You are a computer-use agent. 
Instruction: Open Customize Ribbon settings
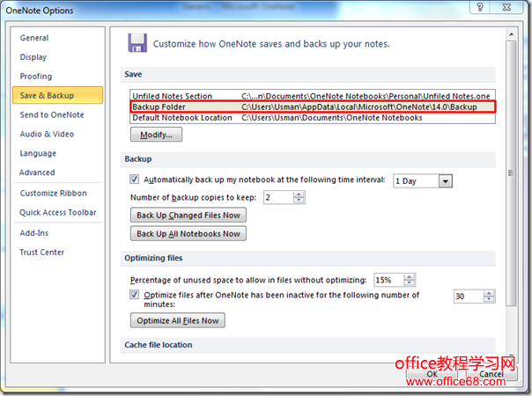click(x=53, y=194)
